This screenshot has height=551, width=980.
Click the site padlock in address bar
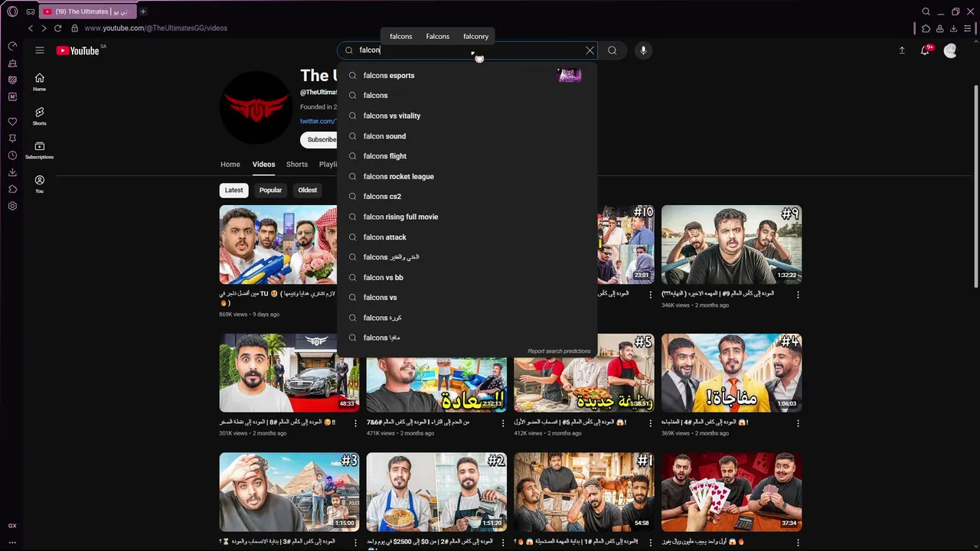pos(74,28)
